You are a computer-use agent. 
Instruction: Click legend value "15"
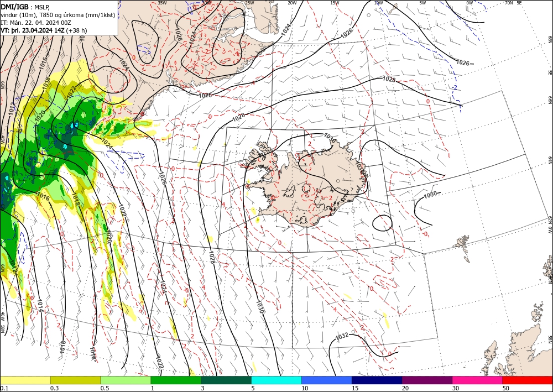(x=355, y=388)
